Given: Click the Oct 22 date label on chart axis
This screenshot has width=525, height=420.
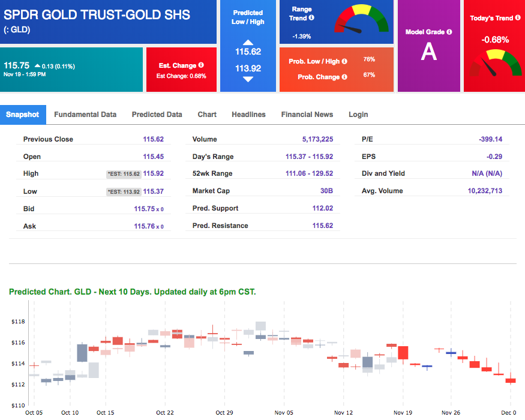Looking at the screenshot, I should pyautogui.click(x=165, y=413).
